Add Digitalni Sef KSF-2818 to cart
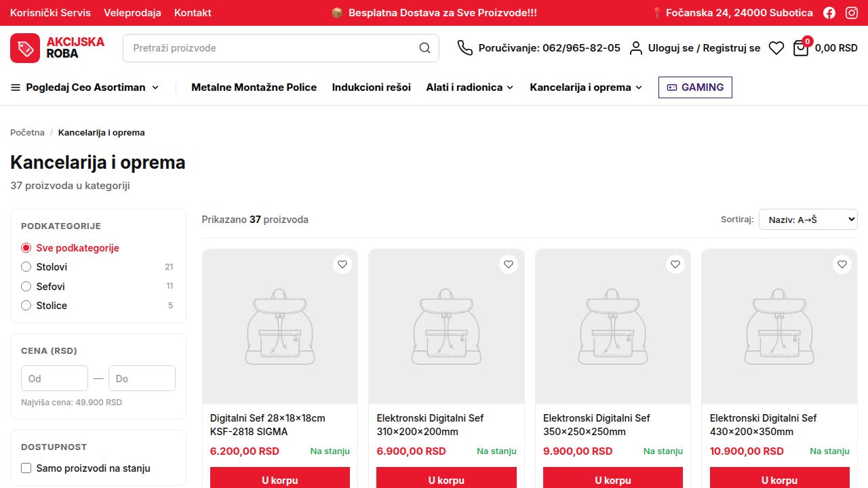The width and height of the screenshot is (868, 488). tap(280, 478)
